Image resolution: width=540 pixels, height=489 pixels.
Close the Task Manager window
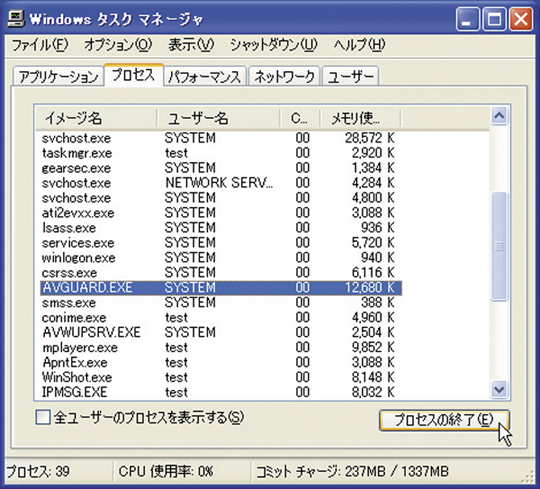pyautogui.click(x=520, y=19)
